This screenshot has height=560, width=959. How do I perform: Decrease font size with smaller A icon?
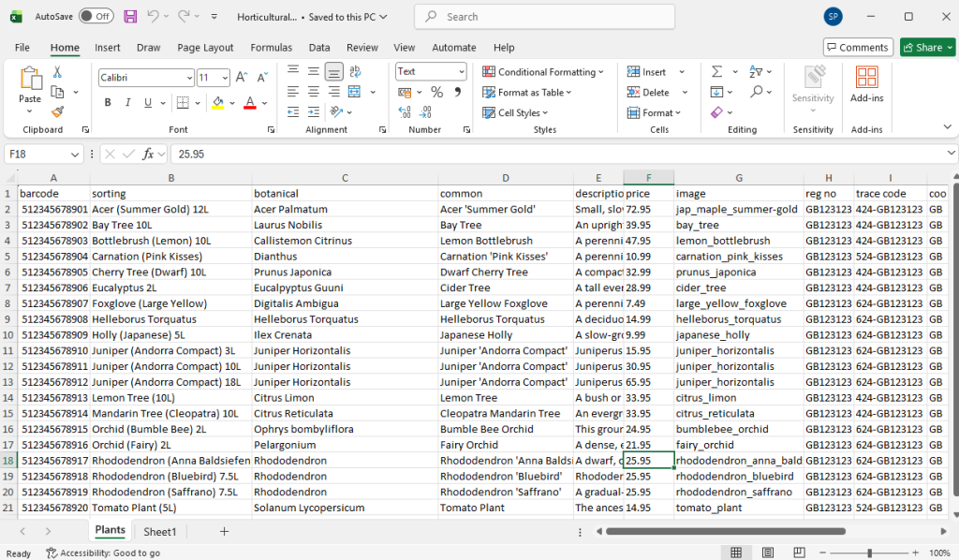(262, 77)
